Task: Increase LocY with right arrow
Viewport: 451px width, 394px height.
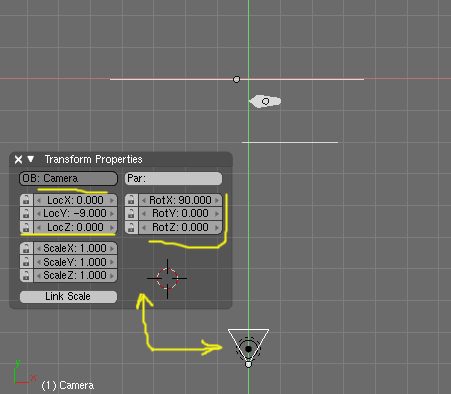Action: click(112, 213)
